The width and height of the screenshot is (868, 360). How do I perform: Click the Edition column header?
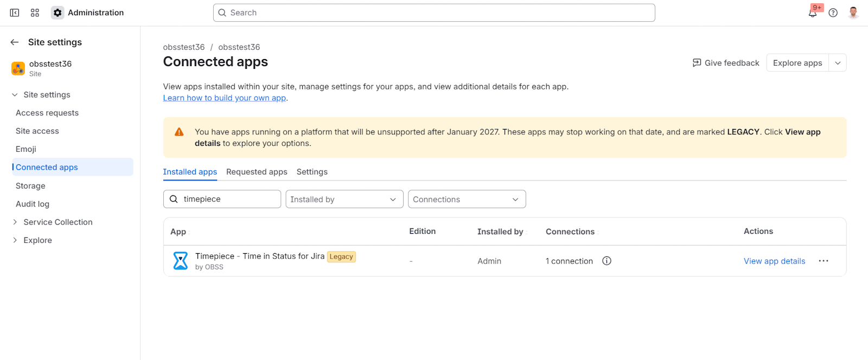pos(422,231)
